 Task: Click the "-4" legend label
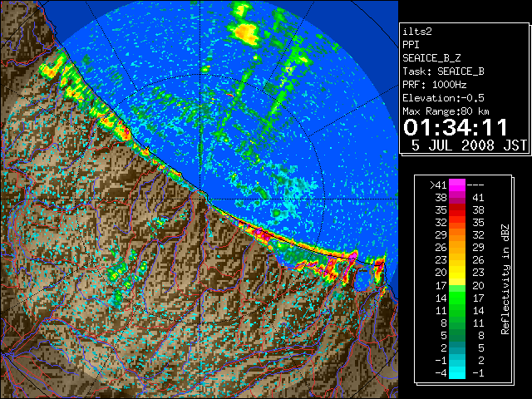pos(441,373)
